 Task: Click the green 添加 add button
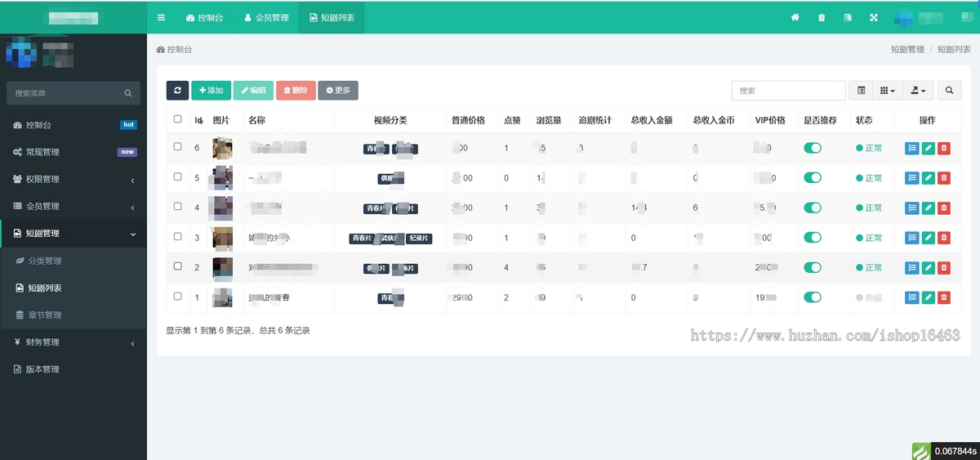click(x=211, y=90)
